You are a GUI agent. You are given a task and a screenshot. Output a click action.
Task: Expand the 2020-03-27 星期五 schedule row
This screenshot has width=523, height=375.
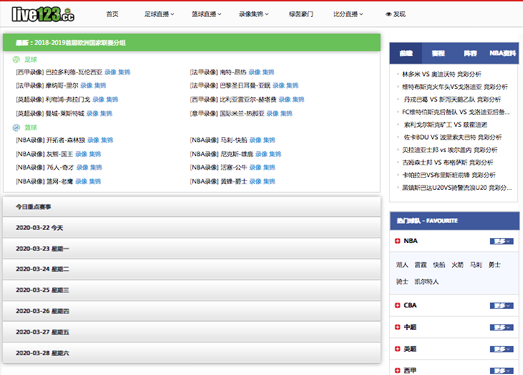[192, 332]
